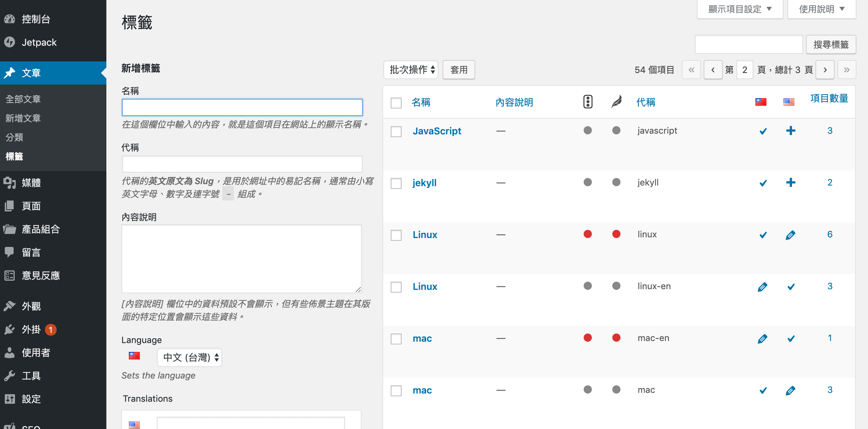
Task: Expand the 顯示項目設定 screen options panel
Action: click(740, 9)
